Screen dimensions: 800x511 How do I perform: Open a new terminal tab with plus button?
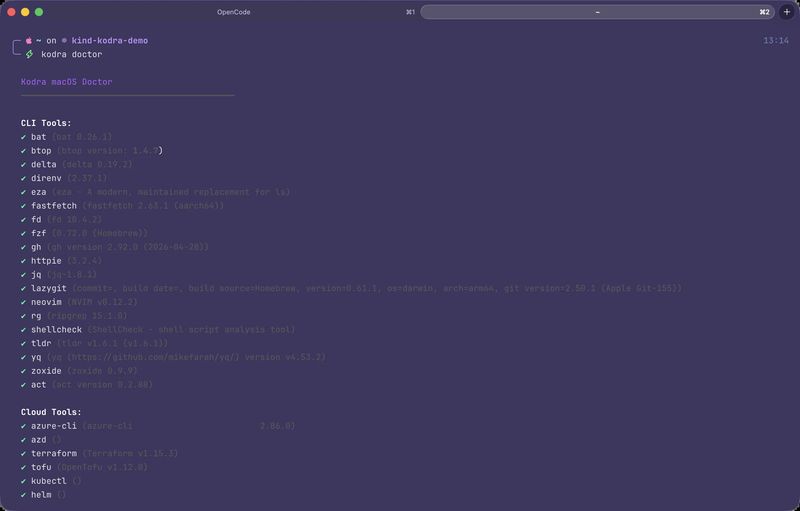(x=787, y=12)
